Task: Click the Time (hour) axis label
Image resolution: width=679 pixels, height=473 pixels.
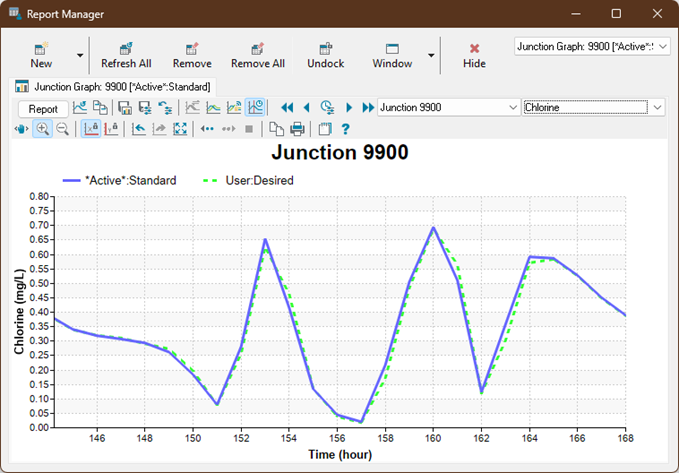Action: [x=340, y=454]
